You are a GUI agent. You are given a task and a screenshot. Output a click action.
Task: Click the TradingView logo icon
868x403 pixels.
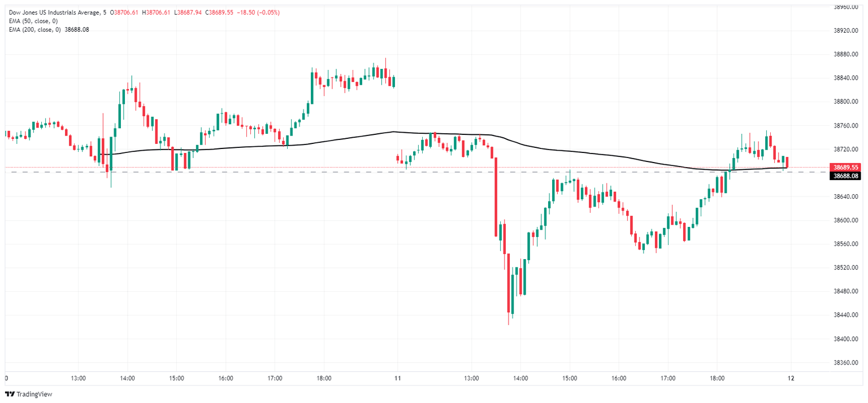10,394
